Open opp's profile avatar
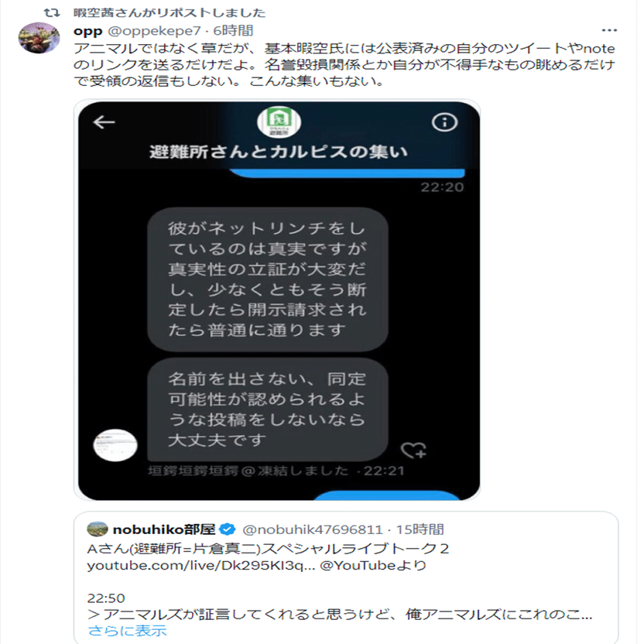Viewport: 644px width, 644px height. (39, 38)
